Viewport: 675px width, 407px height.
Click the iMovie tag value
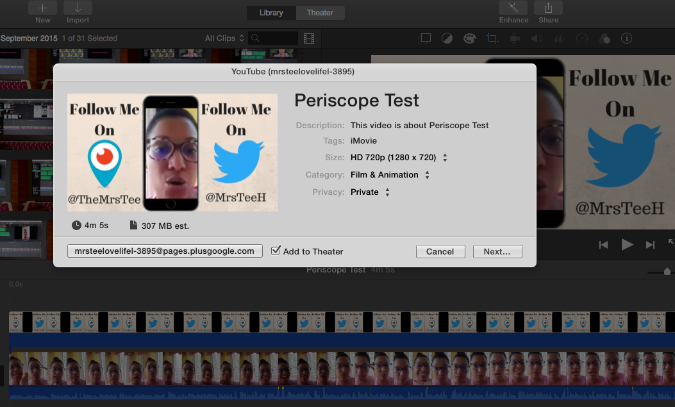point(363,141)
